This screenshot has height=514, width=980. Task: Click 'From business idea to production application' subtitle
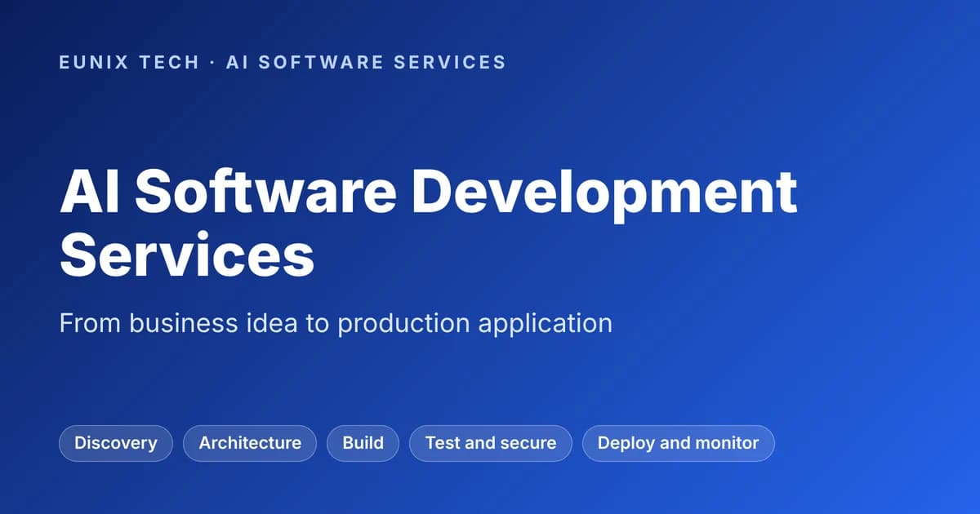(x=336, y=323)
